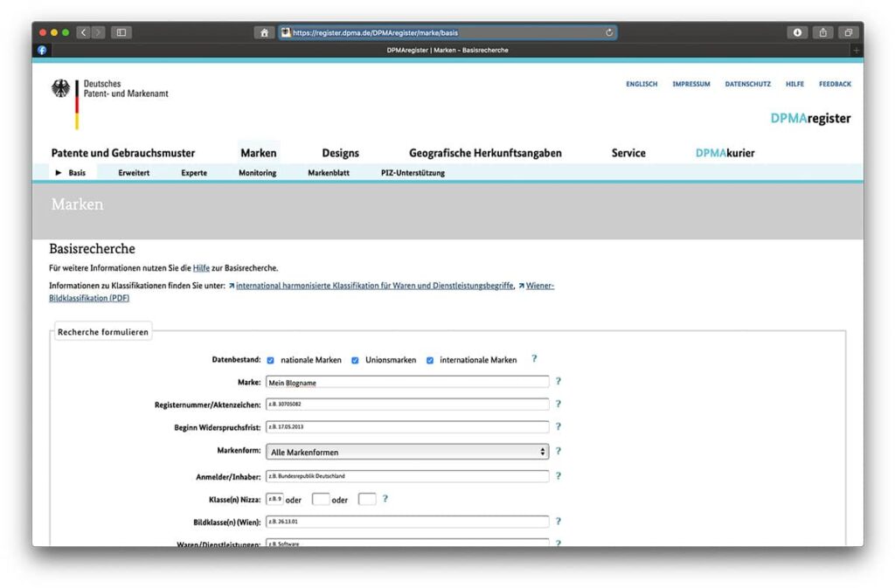
Task: Open the Designs main menu item
Action: [x=340, y=153]
